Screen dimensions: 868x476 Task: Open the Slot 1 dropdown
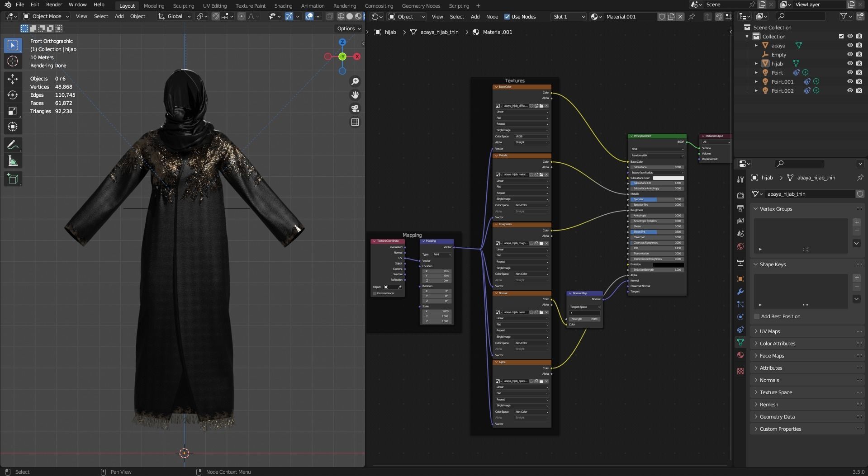click(x=569, y=17)
